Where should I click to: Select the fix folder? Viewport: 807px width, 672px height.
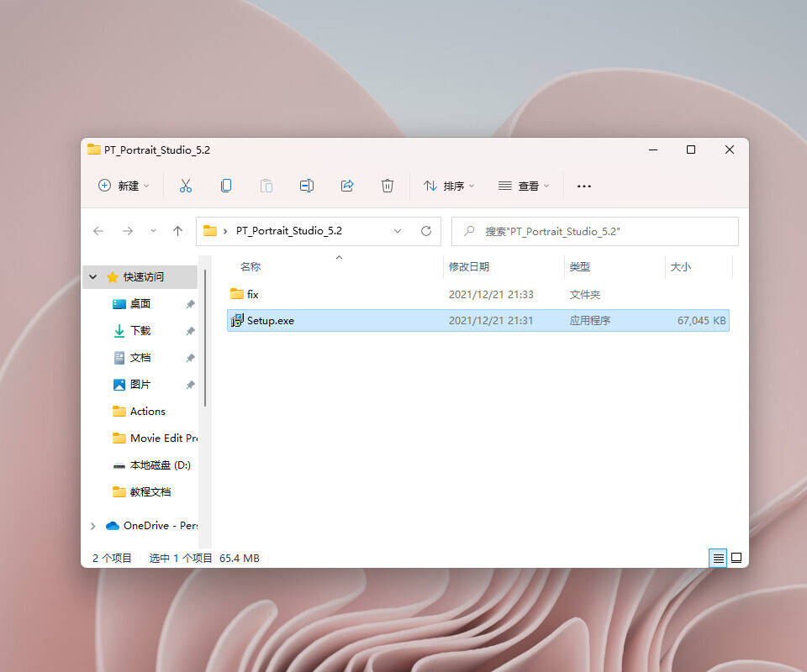click(252, 295)
